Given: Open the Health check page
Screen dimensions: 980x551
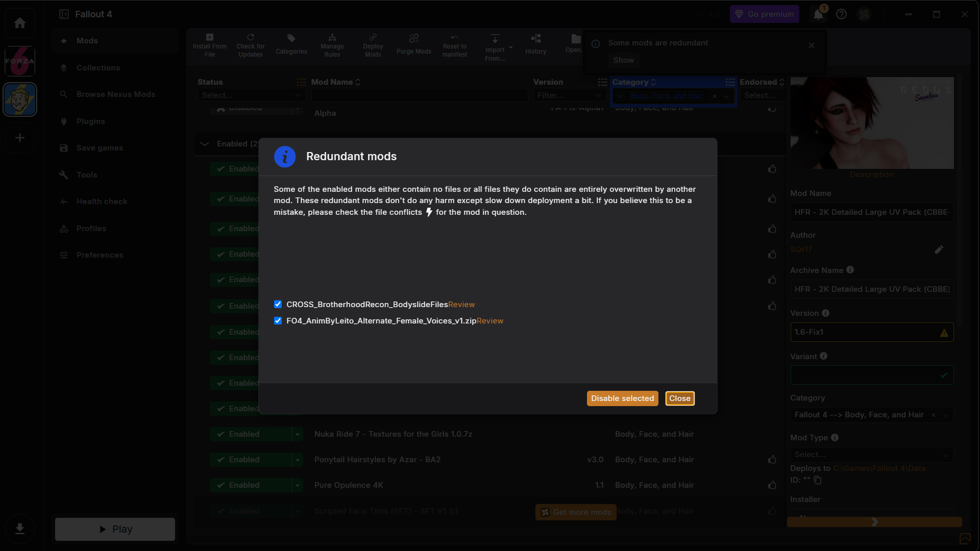Looking at the screenshot, I should click(115, 202).
